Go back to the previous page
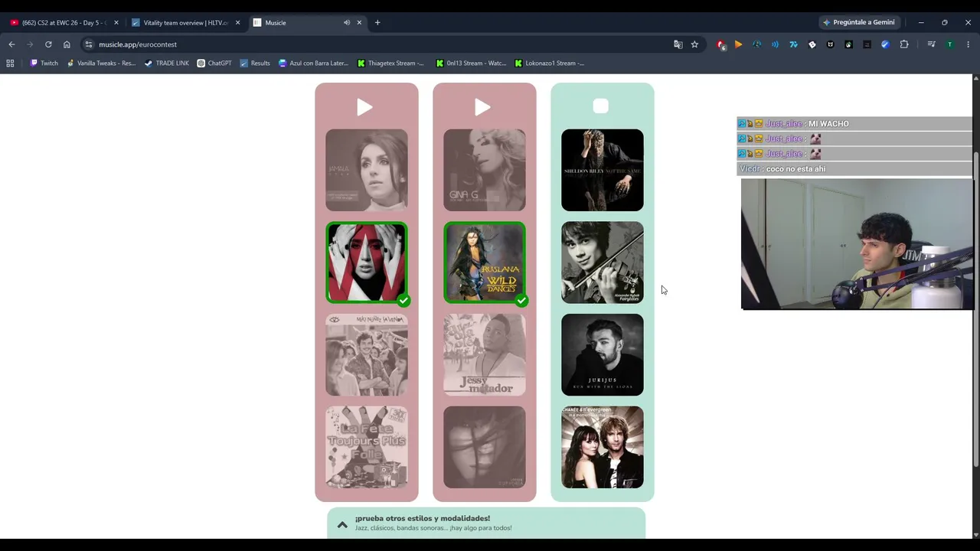Image resolution: width=980 pixels, height=551 pixels. [11, 44]
